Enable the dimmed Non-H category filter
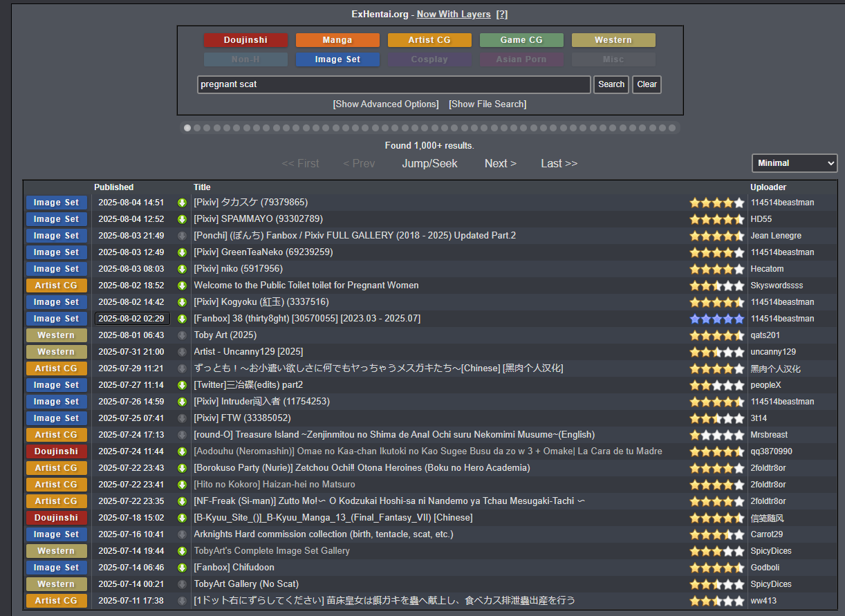This screenshot has width=845, height=616. pos(245,59)
